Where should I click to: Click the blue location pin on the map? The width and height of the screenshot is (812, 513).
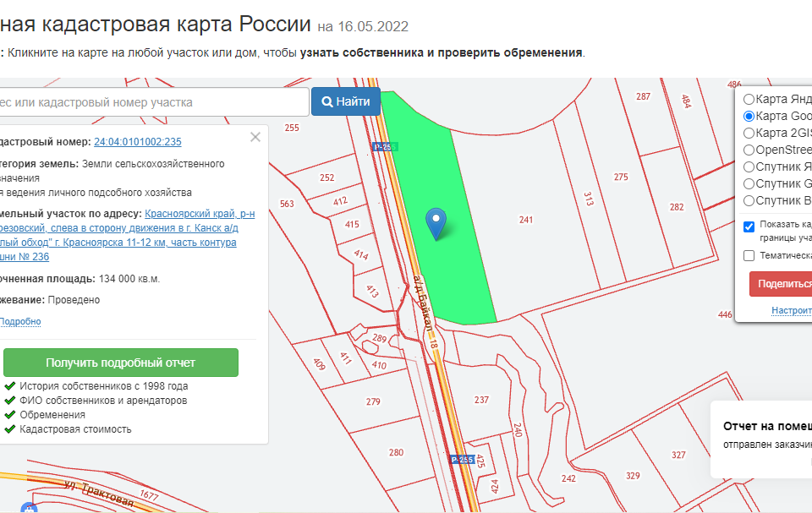pyautogui.click(x=436, y=221)
